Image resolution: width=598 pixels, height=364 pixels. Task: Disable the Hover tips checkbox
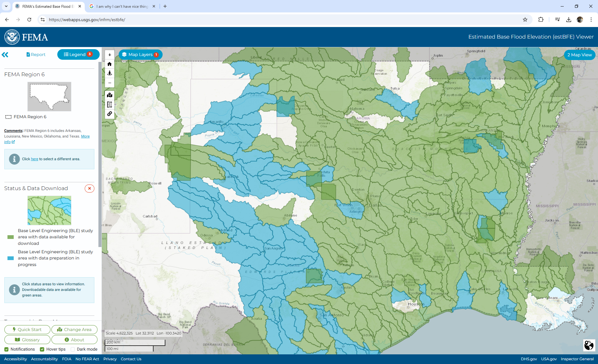coord(42,349)
